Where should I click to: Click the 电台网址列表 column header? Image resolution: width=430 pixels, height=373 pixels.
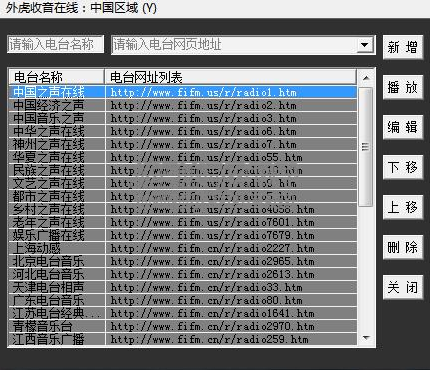click(x=231, y=77)
